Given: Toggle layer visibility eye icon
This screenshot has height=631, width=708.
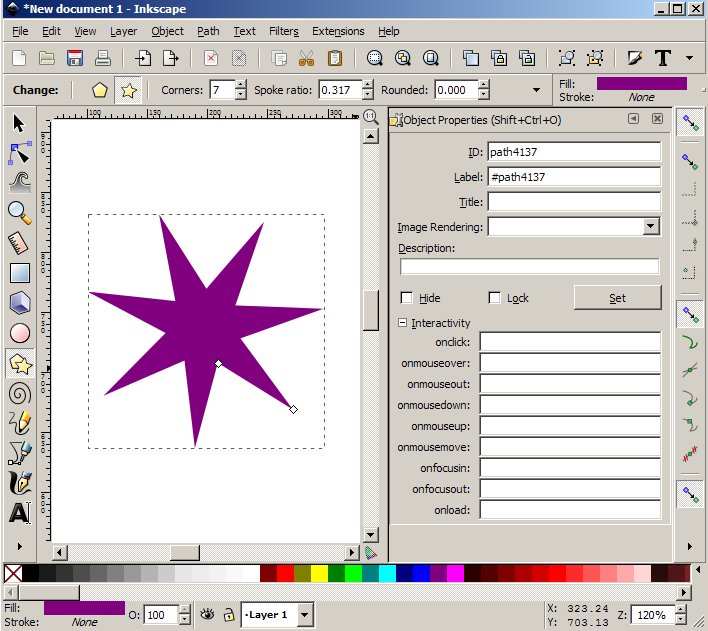Looking at the screenshot, I should click(208, 615).
